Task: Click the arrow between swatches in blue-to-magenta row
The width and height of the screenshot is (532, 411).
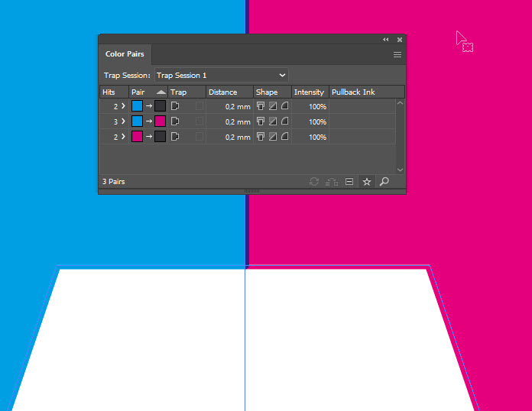Action: (149, 121)
